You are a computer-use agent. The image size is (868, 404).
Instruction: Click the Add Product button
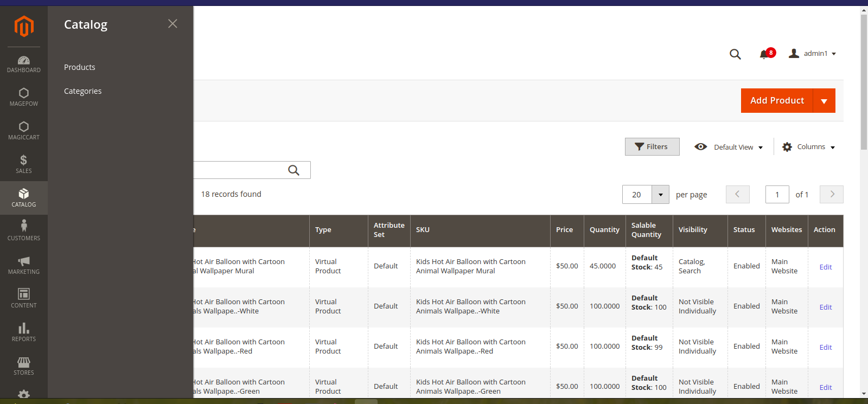tap(777, 101)
